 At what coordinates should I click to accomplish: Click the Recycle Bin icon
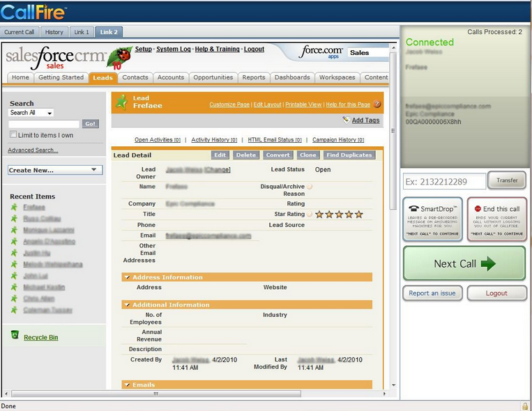tap(15, 334)
